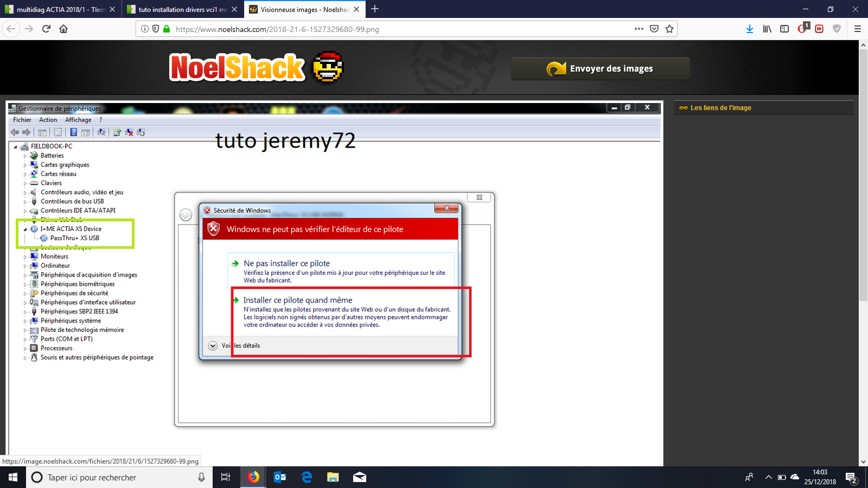Screen dimensions: 868x488
Task: Click the page scrollbar down arrow
Action: click(863, 462)
